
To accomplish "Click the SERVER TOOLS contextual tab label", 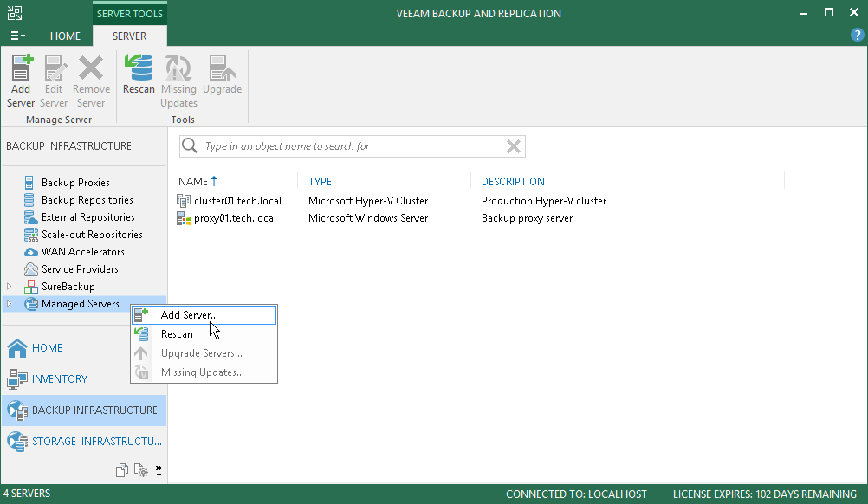I will pos(130,14).
